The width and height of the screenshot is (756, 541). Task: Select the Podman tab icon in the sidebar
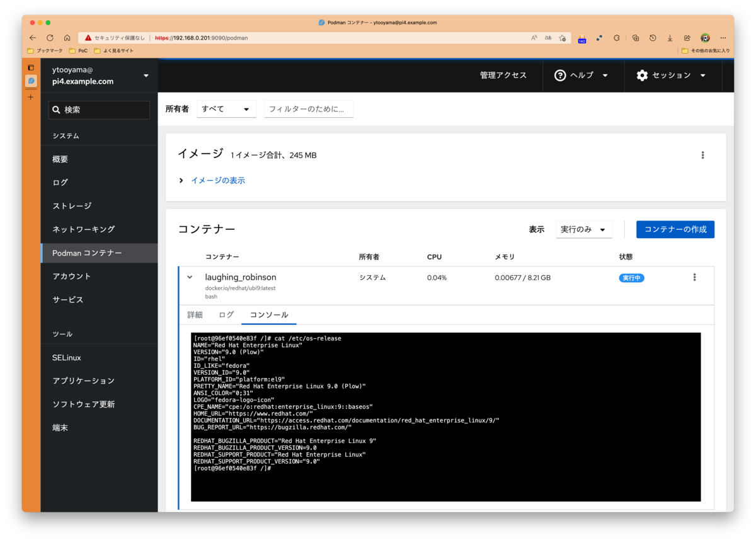(31, 81)
